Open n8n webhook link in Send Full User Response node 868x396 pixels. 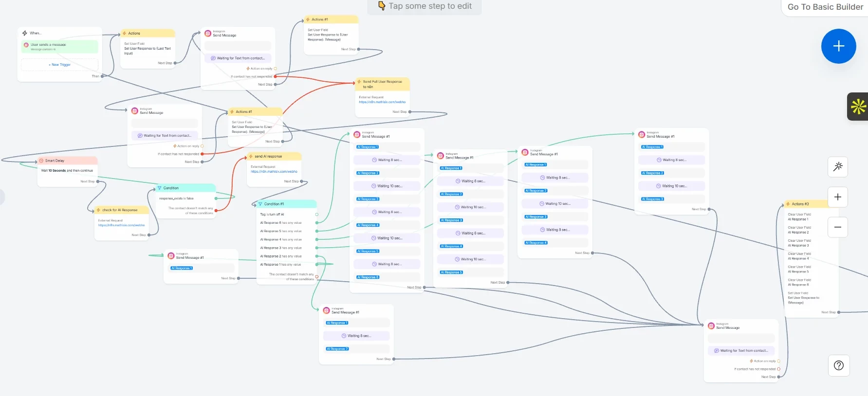pyautogui.click(x=382, y=102)
